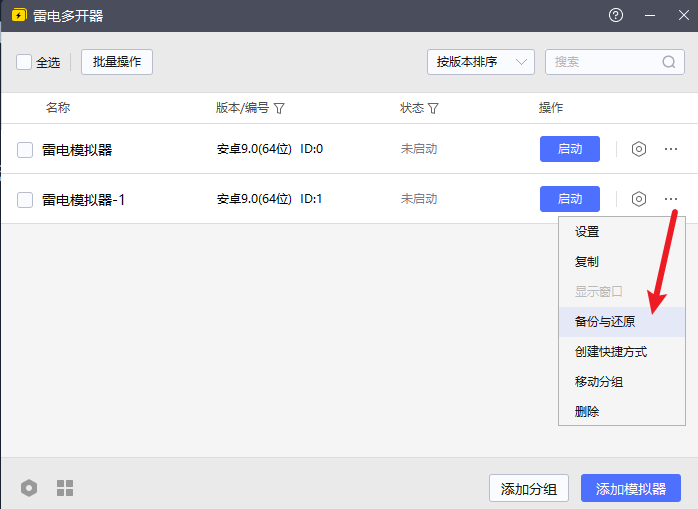698x509 pixels.
Task: Check the box for 雷电模拟器-1
Action: coord(25,200)
